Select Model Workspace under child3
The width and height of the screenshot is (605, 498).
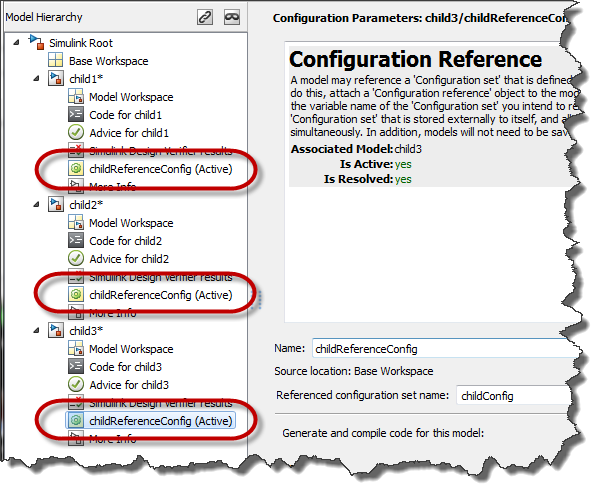(x=130, y=349)
